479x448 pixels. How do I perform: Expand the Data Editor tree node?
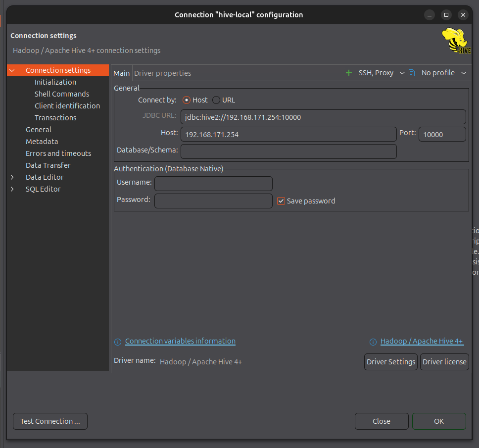point(12,177)
